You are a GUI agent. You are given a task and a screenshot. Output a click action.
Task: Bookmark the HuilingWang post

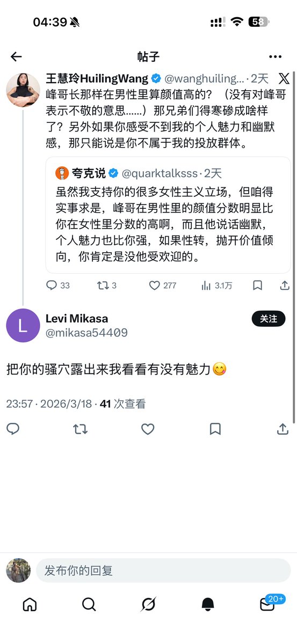tap(258, 286)
